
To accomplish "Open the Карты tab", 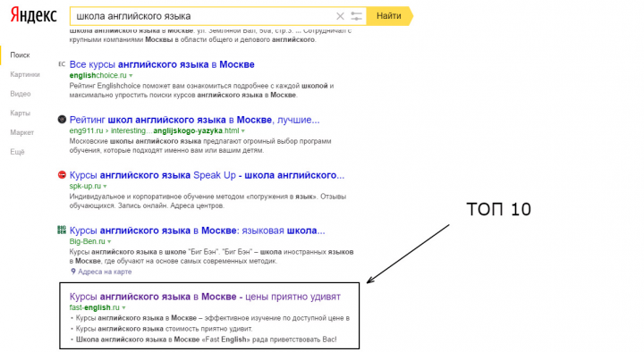I will [20, 113].
